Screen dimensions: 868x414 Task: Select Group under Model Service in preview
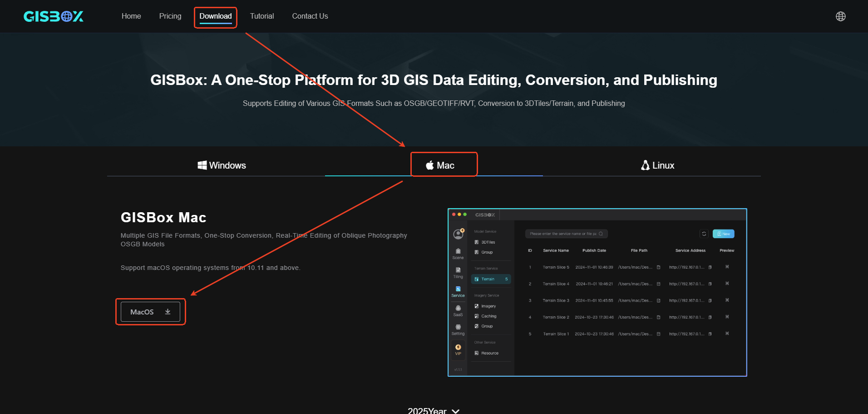click(x=483, y=252)
